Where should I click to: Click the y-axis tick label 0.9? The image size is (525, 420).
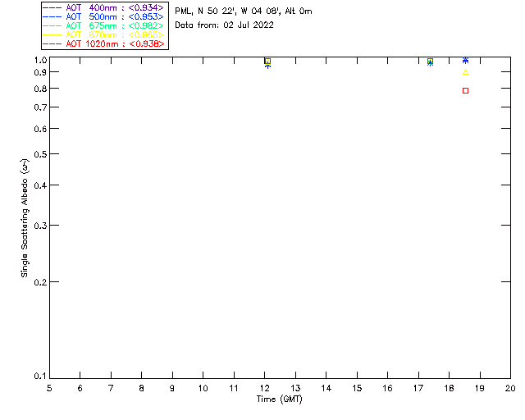tap(40, 72)
